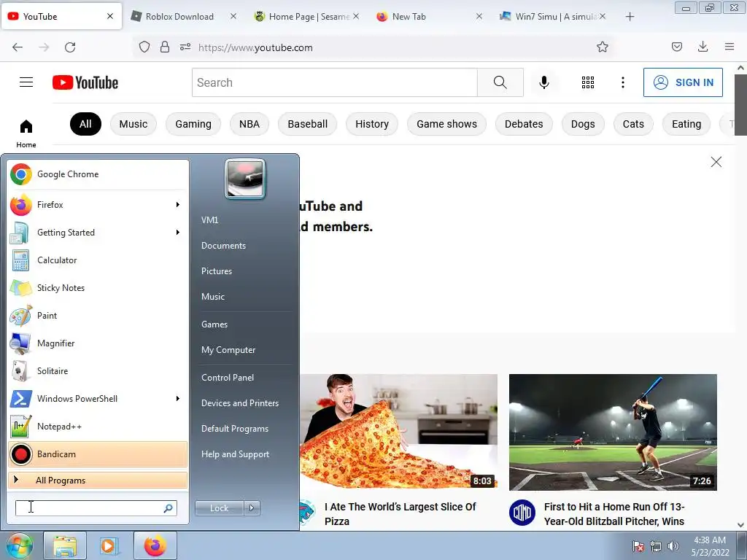Screen dimensions: 747x560
Task: Open Firefox application menu
Action: 729,47
